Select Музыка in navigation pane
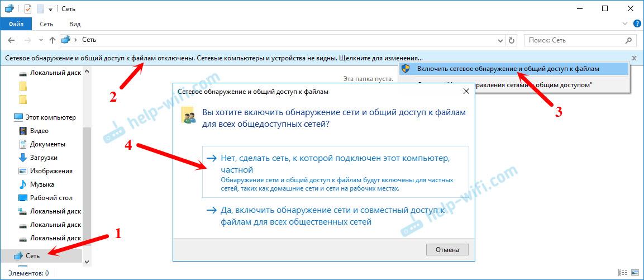This screenshot has width=644, height=280. pyautogui.click(x=42, y=184)
